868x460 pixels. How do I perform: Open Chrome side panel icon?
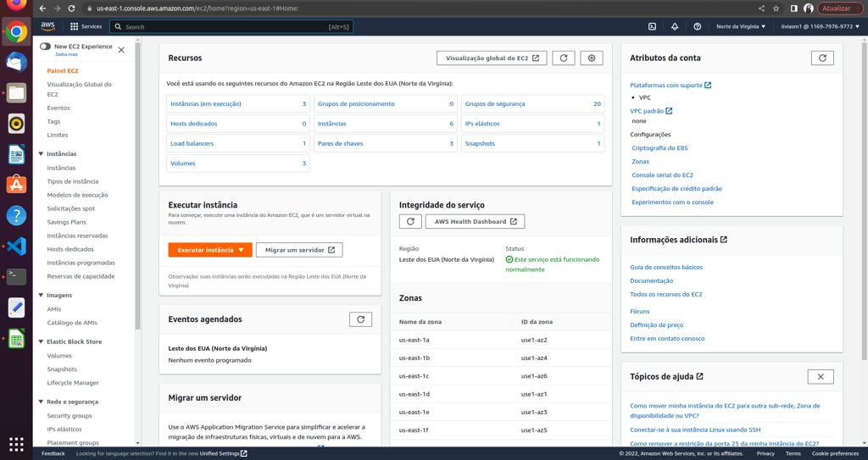pos(793,8)
